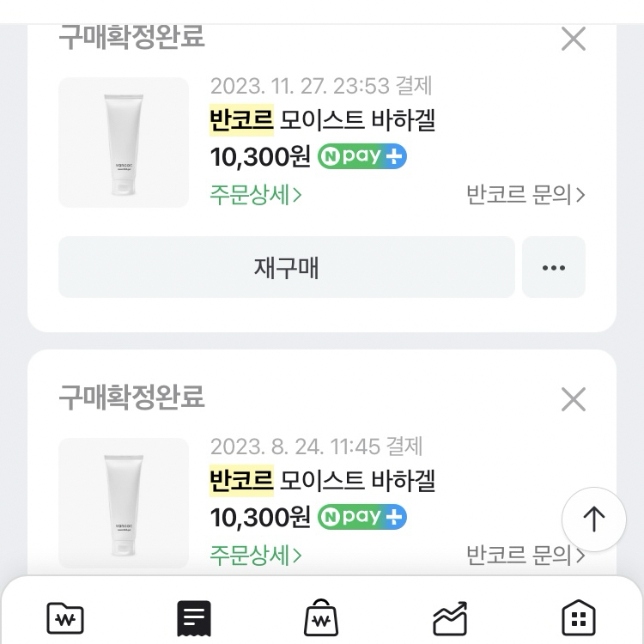
Task: Open 반코르 문의 on the November order
Action: [526, 195]
